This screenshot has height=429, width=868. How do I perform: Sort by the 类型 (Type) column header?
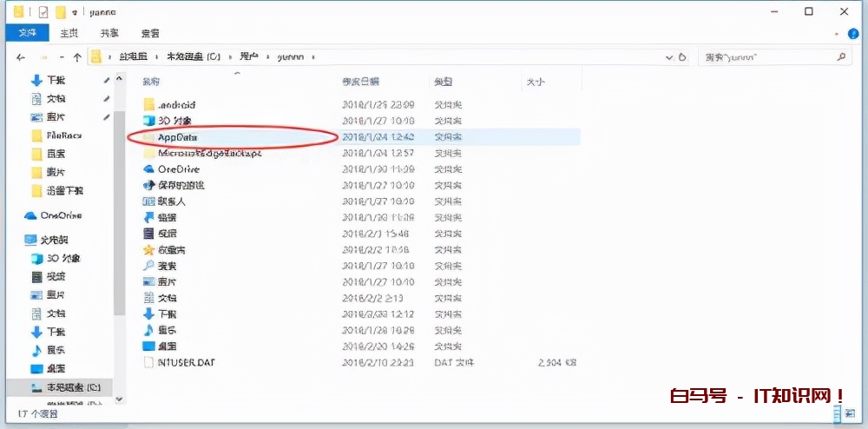[x=443, y=82]
